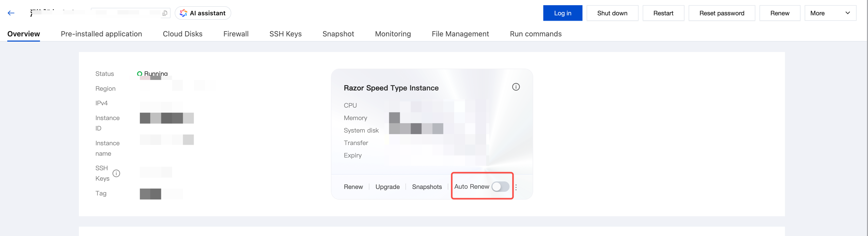Click the Tag label
This screenshot has height=236, width=868.
(x=101, y=193)
